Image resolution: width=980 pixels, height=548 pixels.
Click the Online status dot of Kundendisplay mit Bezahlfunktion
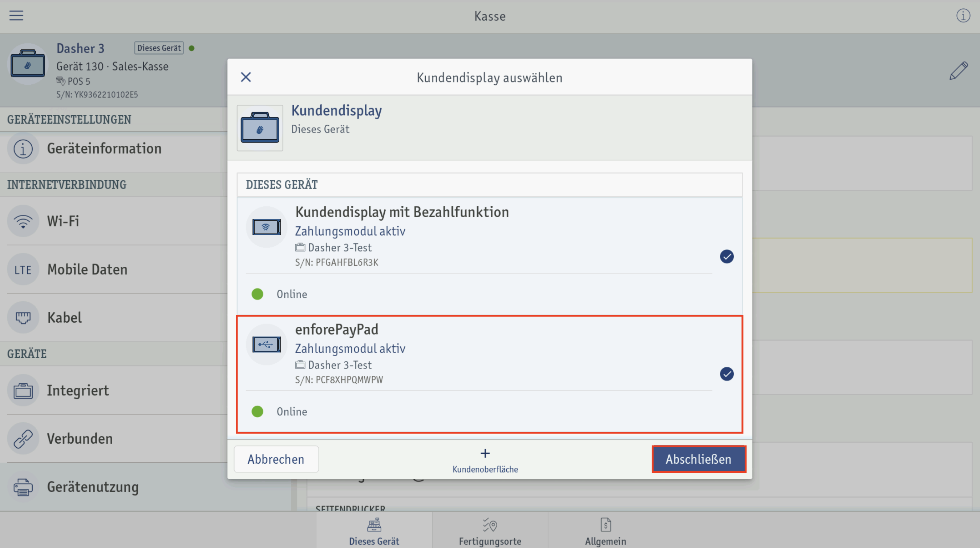(258, 294)
